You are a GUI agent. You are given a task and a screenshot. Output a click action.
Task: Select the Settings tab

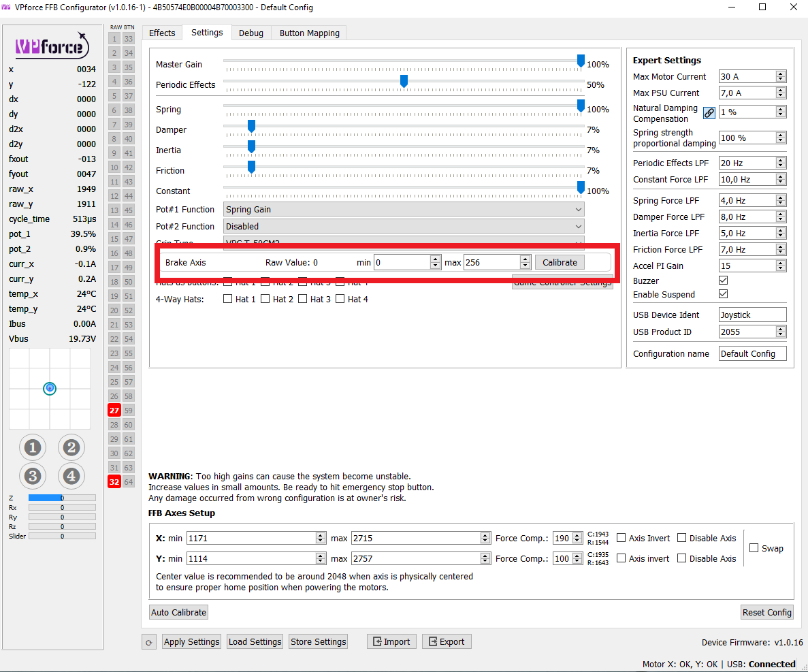(x=207, y=33)
